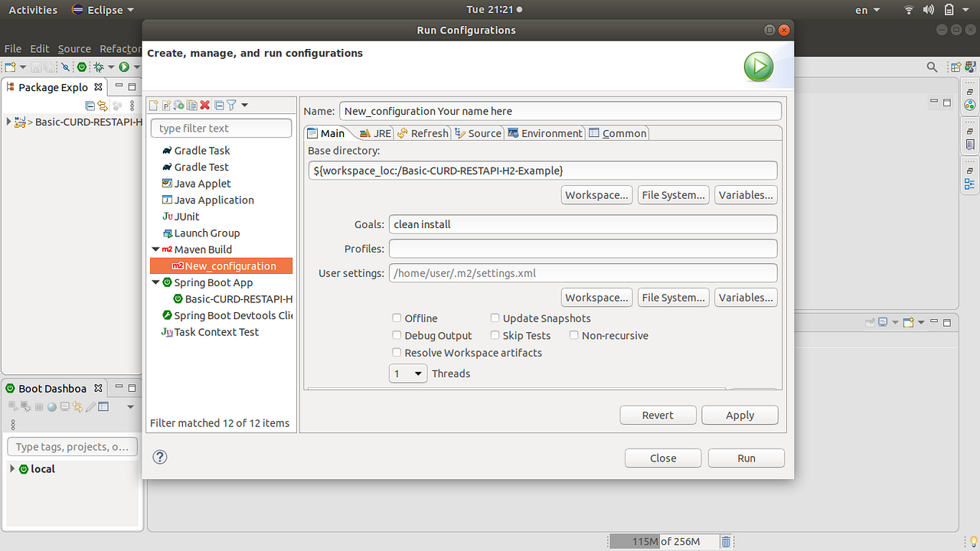Image resolution: width=980 pixels, height=551 pixels.
Task: Collapse the Maven Build tree node
Action: 155,249
